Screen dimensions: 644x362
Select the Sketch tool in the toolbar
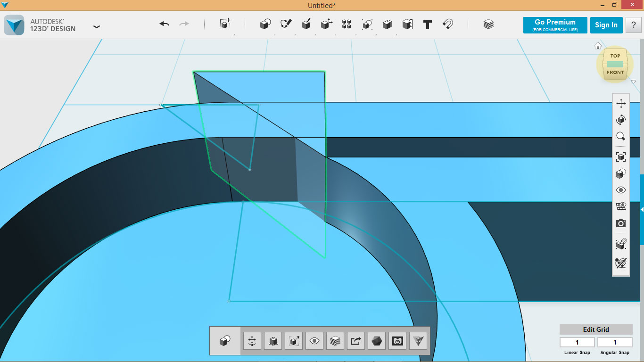click(x=285, y=25)
